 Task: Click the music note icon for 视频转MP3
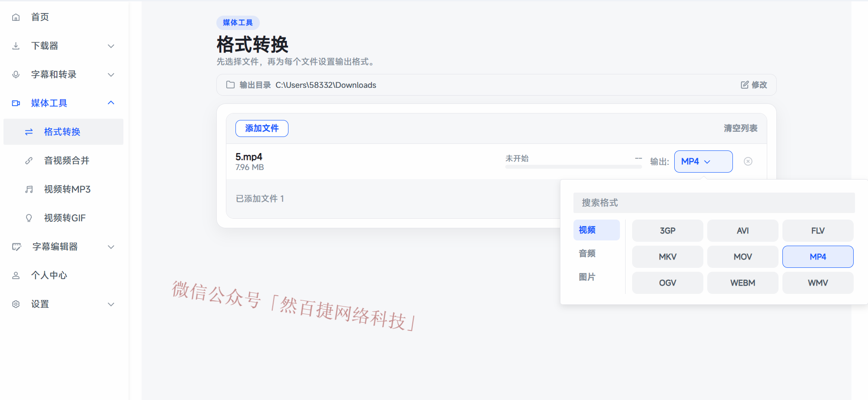tap(29, 189)
